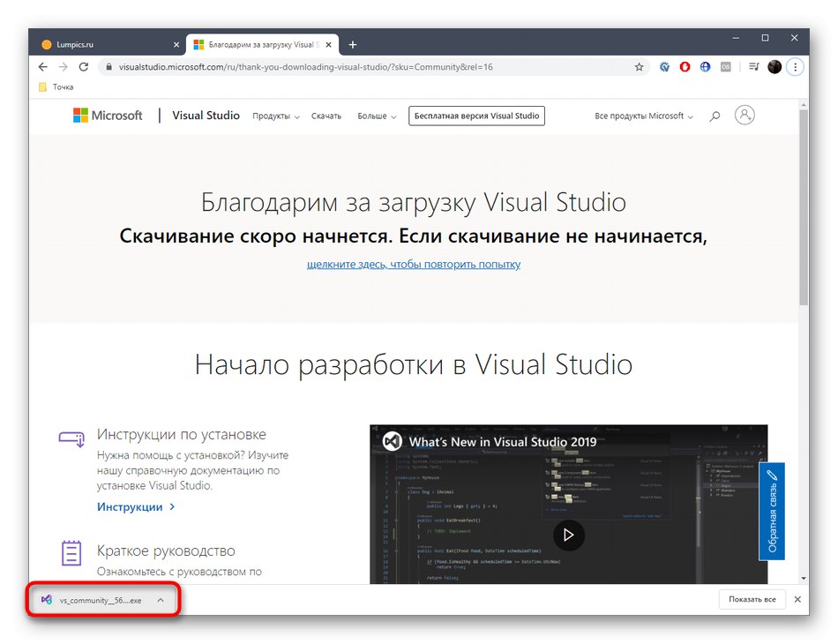Click the Microsoft logo
The image size is (838, 644).
[x=108, y=116]
